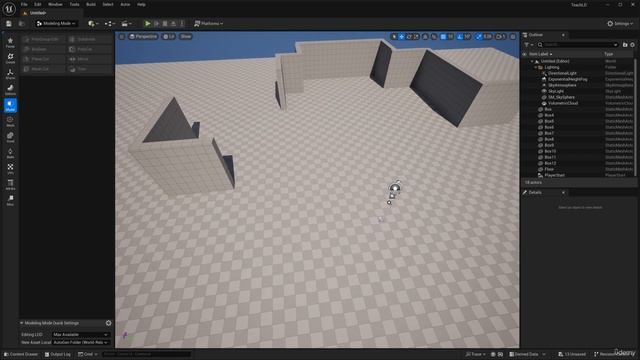Open the Platforms dropdown
The image size is (640, 360).
click(x=209, y=24)
